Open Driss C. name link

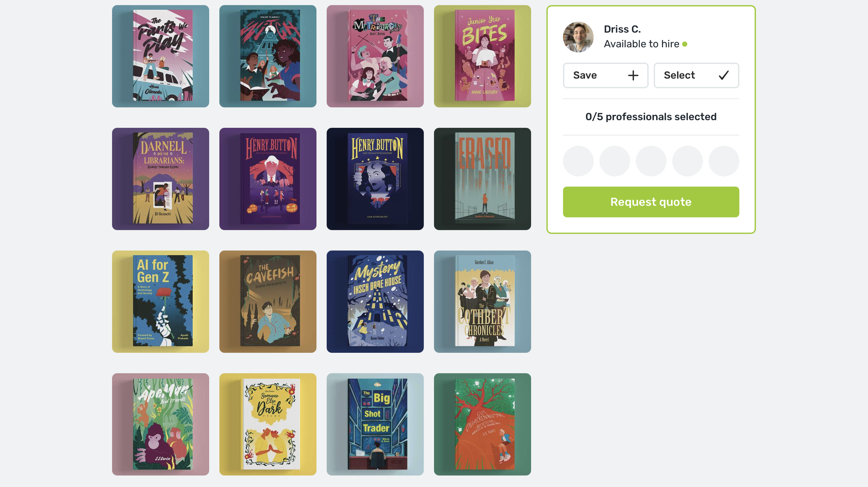(622, 29)
